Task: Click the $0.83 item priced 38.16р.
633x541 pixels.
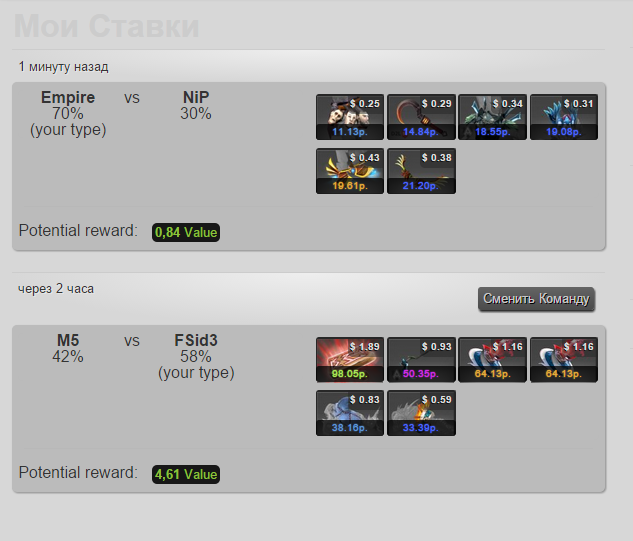Action: 350,413
